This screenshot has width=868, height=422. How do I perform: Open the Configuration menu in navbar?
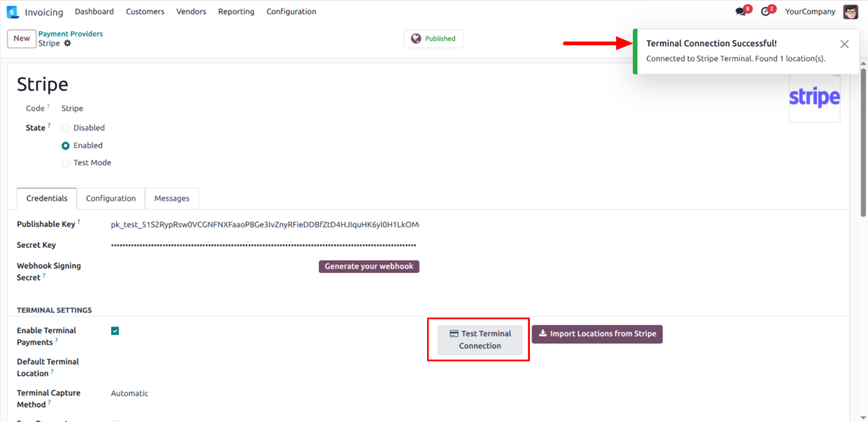point(291,12)
